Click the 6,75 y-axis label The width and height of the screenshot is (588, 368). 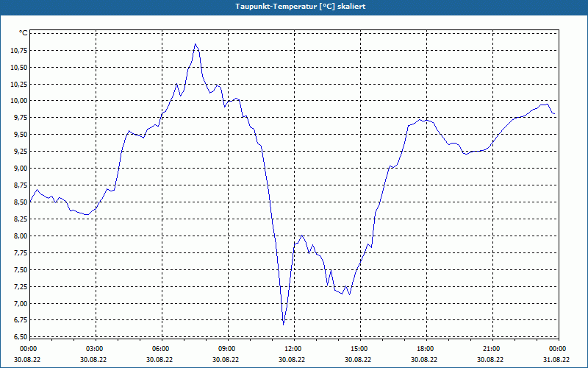[x=21, y=320]
